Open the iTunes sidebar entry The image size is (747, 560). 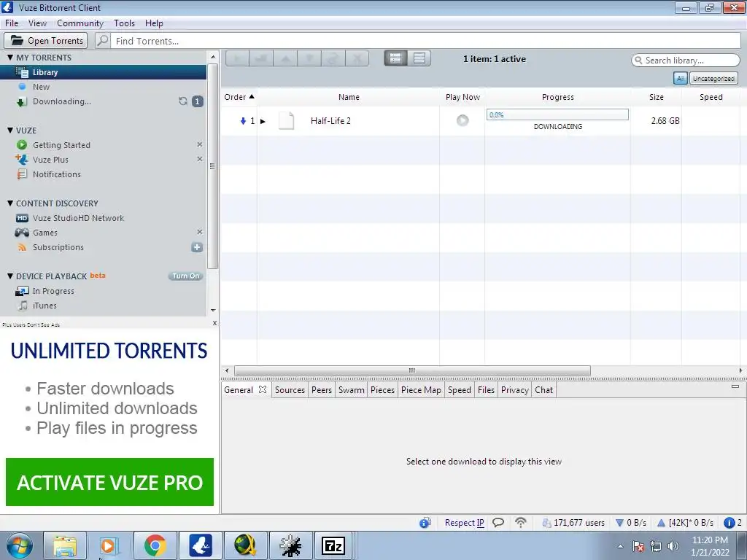[x=44, y=306]
